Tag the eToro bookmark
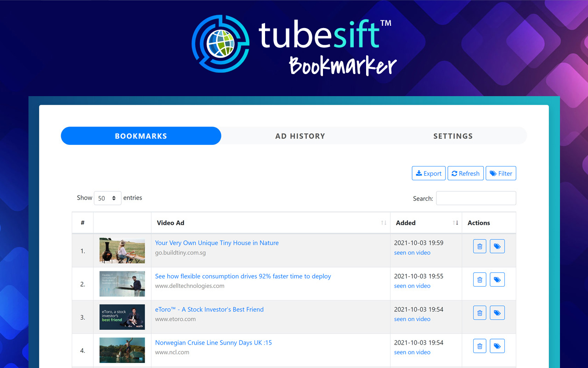Viewport: 588px width, 368px height. click(497, 312)
